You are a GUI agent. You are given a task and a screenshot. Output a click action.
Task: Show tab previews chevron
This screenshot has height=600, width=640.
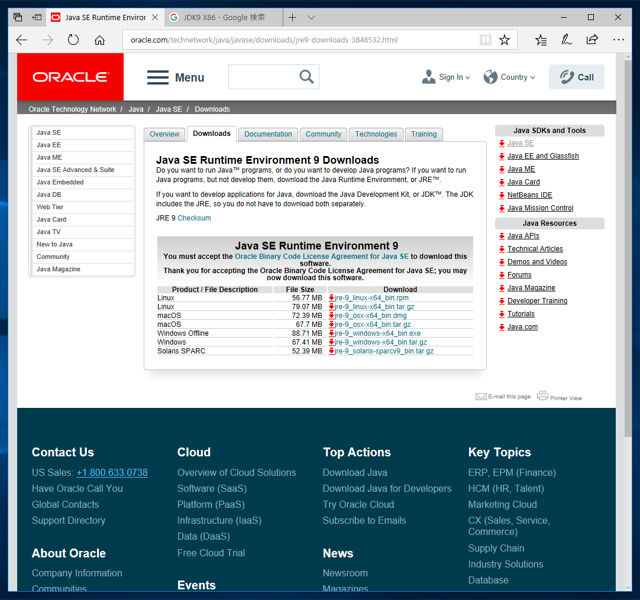point(311,18)
